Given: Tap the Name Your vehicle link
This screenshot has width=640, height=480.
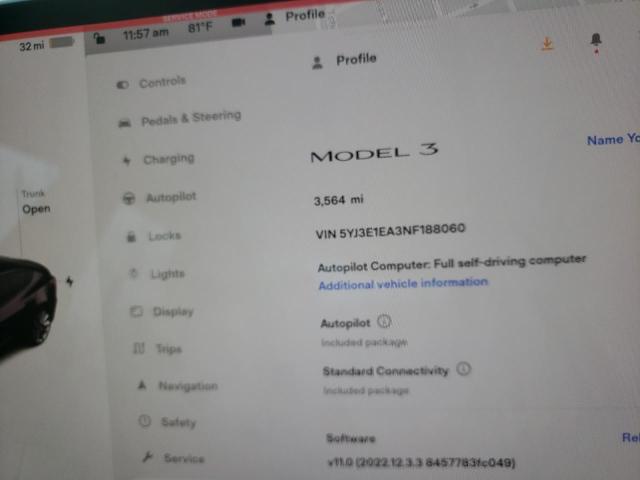Looking at the screenshot, I should (613, 140).
